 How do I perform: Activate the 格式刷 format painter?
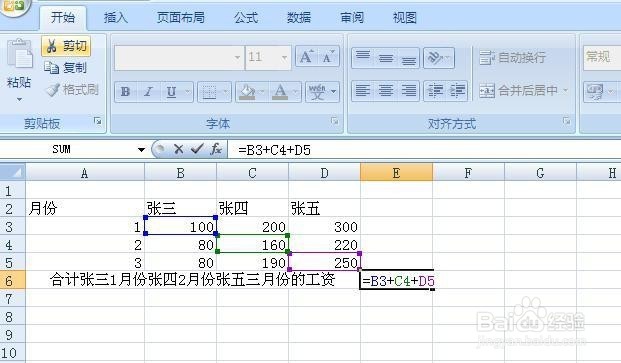point(72,90)
